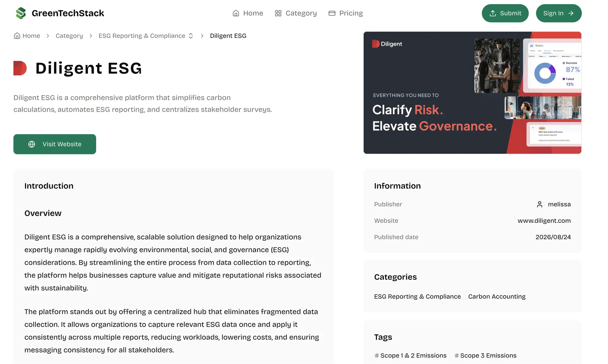
Task: Click the house icon in the breadcrumb
Action: [x=17, y=36]
